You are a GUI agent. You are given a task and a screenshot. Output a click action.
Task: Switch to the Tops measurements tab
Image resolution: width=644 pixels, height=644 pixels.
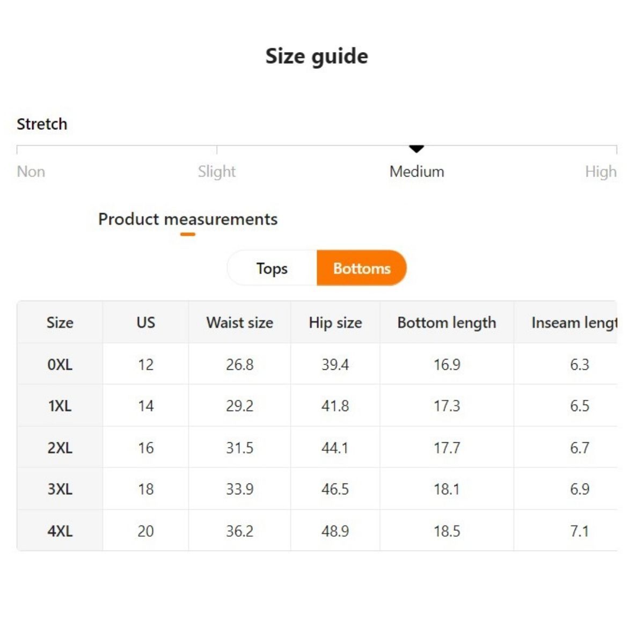coord(272,268)
